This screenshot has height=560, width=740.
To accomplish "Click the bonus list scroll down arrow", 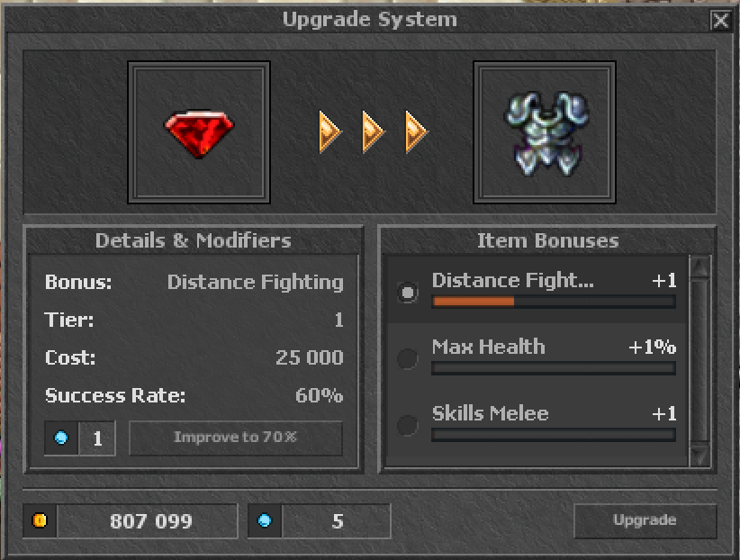I will (x=700, y=456).
